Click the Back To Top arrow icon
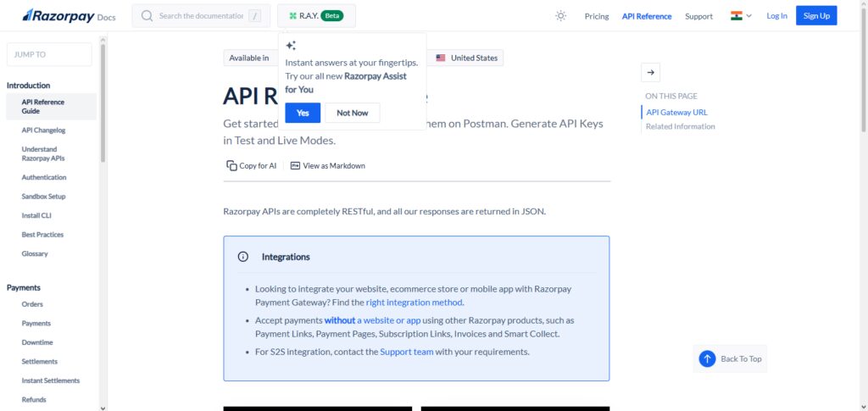Viewport: 868px width, 411px height. (x=707, y=359)
